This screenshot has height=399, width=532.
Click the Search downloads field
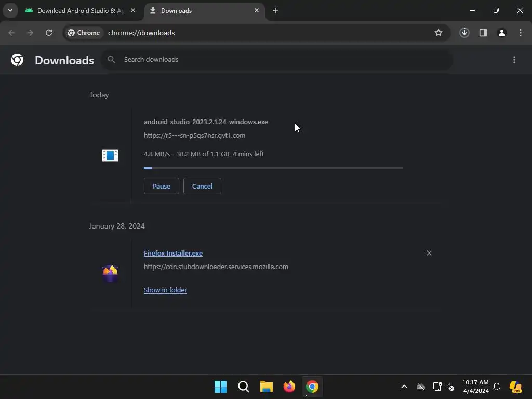(x=277, y=60)
